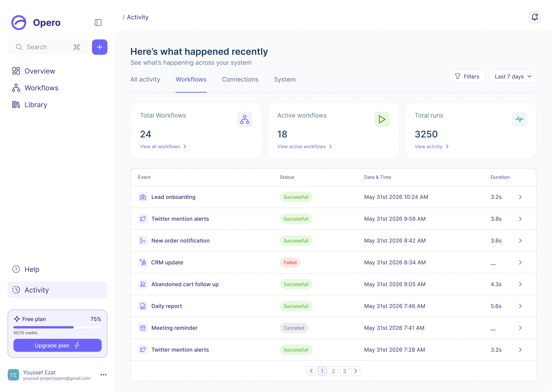
Task: Open the notifications bell
Action: (x=534, y=17)
